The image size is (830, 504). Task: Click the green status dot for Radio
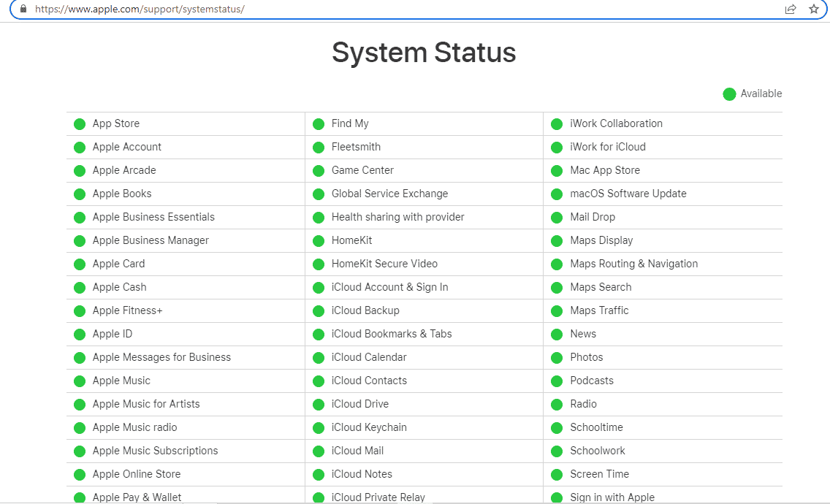coord(557,405)
